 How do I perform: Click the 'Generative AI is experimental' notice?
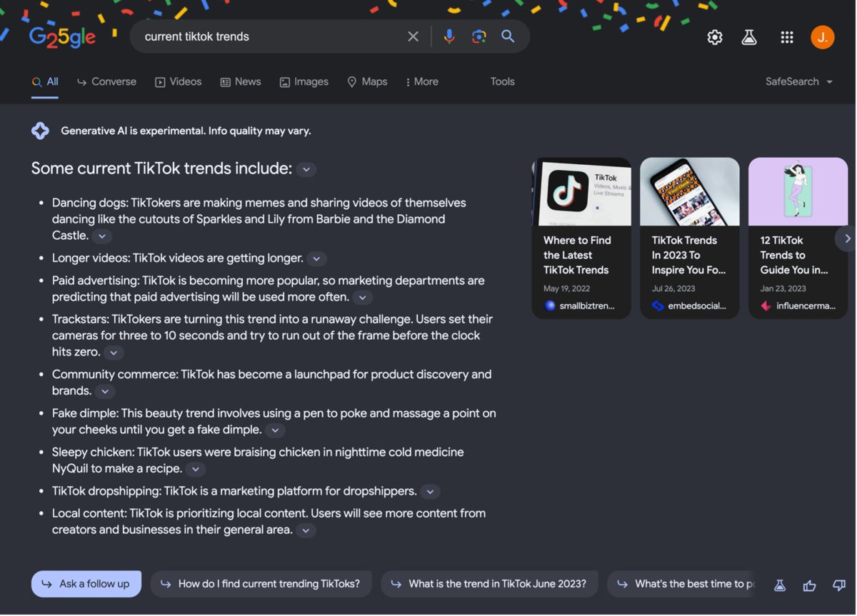click(x=186, y=131)
